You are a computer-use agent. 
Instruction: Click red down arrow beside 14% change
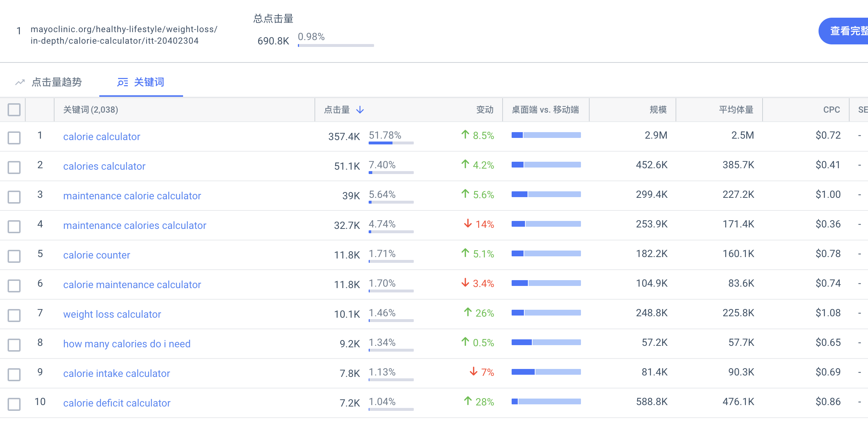(x=468, y=224)
